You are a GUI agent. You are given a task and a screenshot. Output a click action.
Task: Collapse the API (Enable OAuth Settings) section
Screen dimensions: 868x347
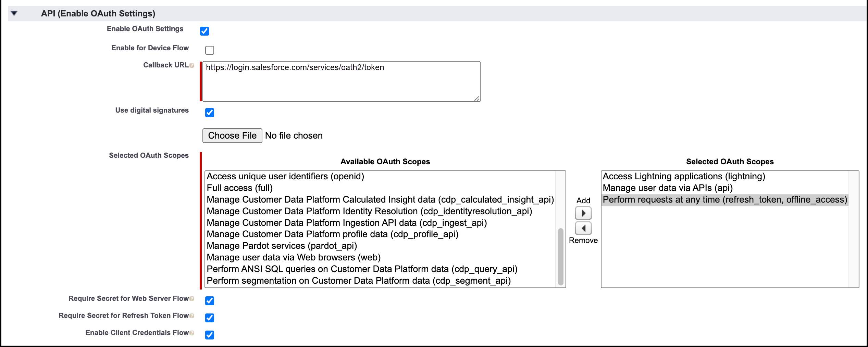coord(14,13)
